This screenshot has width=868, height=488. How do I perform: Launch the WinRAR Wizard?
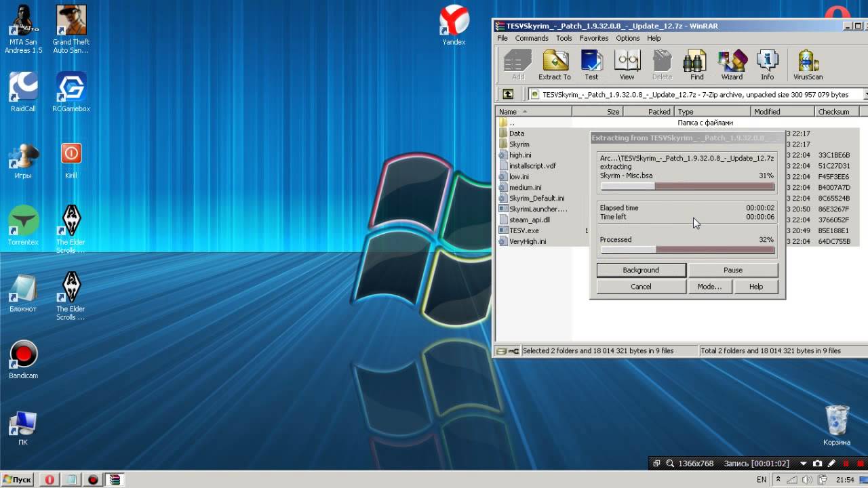(732, 65)
